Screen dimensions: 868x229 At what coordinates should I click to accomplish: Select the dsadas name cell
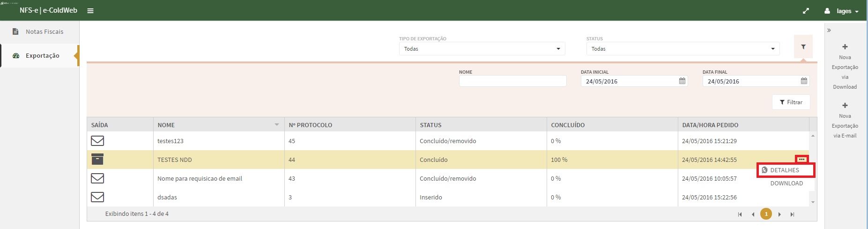click(219, 197)
